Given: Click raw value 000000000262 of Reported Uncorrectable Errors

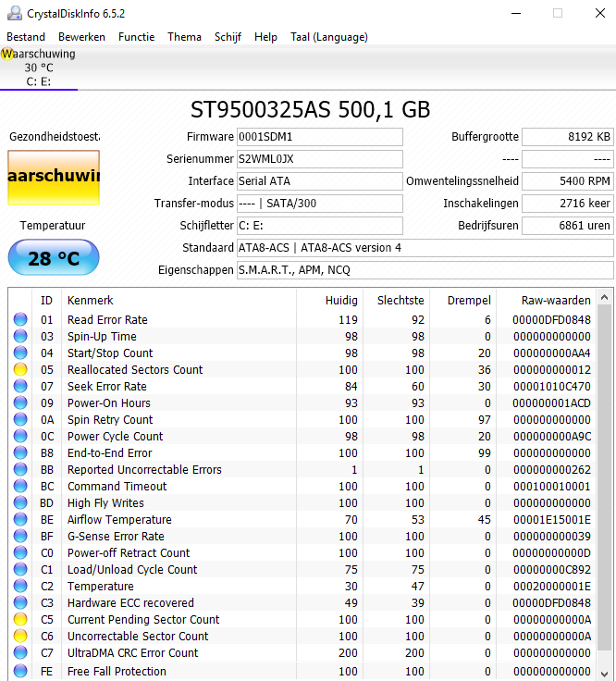Looking at the screenshot, I should click(x=552, y=469).
